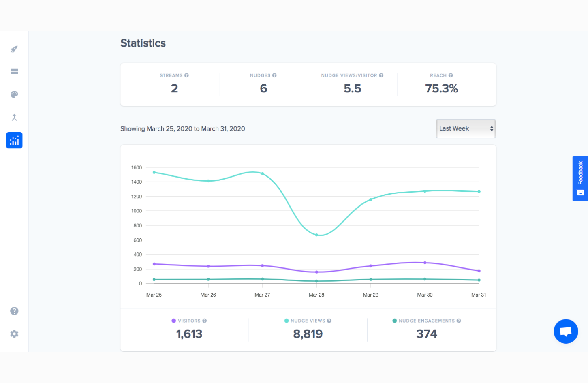Open the merge arrow sidebar icon
The height and width of the screenshot is (383, 588).
(14, 118)
